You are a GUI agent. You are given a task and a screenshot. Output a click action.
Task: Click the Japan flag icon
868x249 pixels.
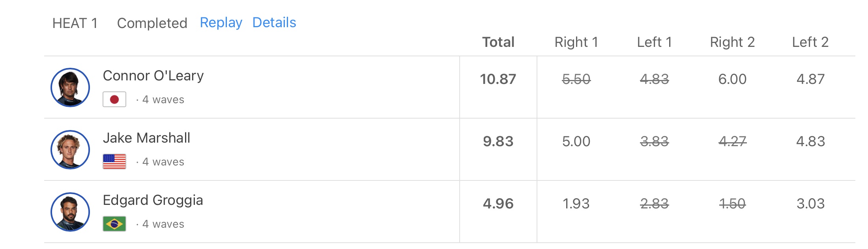pyautogui.click(x=114, y=99)
